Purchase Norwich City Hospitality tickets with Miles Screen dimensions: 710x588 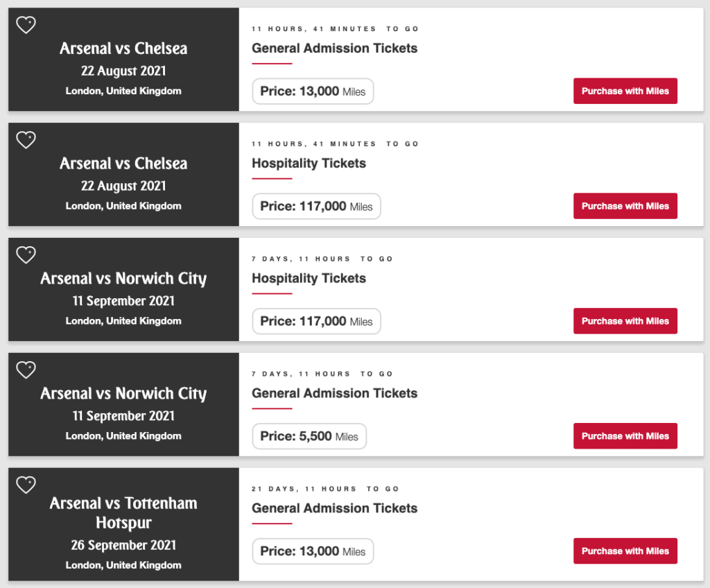pyautogui.click(x=625, y=321)
